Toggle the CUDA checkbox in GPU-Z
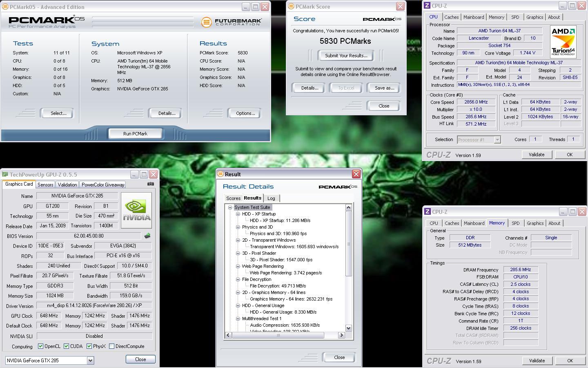 [x=66, y=346]
